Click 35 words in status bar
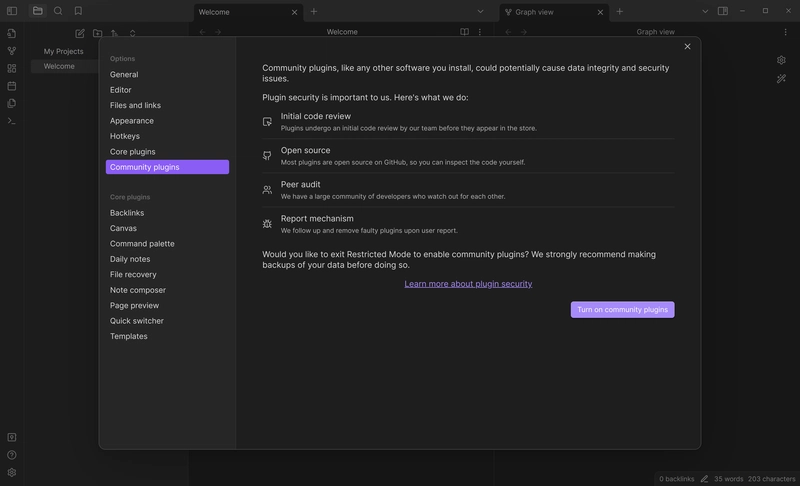 coord(729,479)
